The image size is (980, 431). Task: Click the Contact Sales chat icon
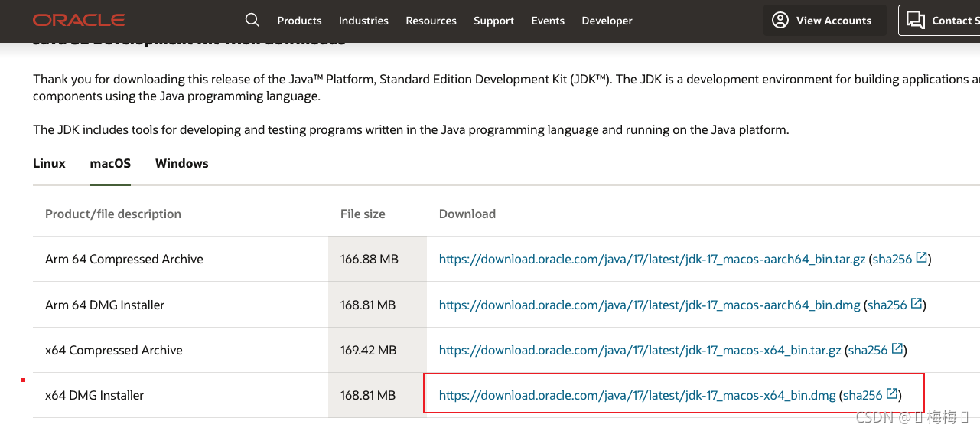tap(916, 21)
